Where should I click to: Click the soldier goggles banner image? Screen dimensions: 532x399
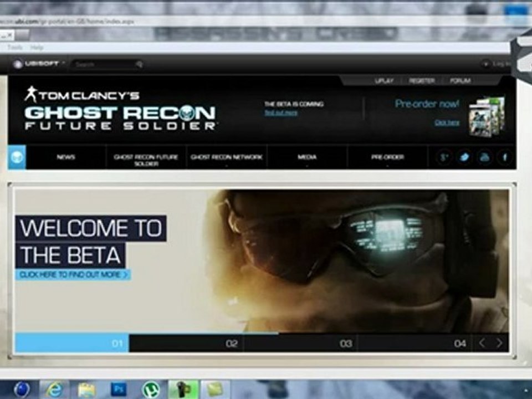point(356,261)
